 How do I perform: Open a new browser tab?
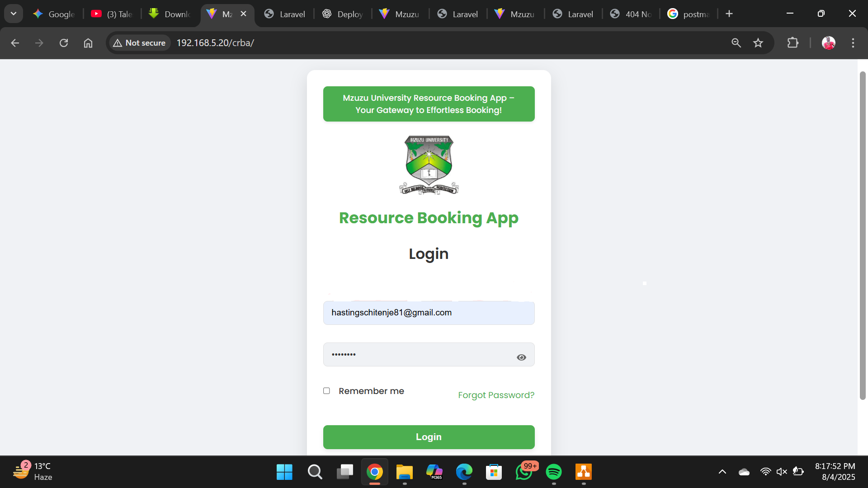click(729, 14)
